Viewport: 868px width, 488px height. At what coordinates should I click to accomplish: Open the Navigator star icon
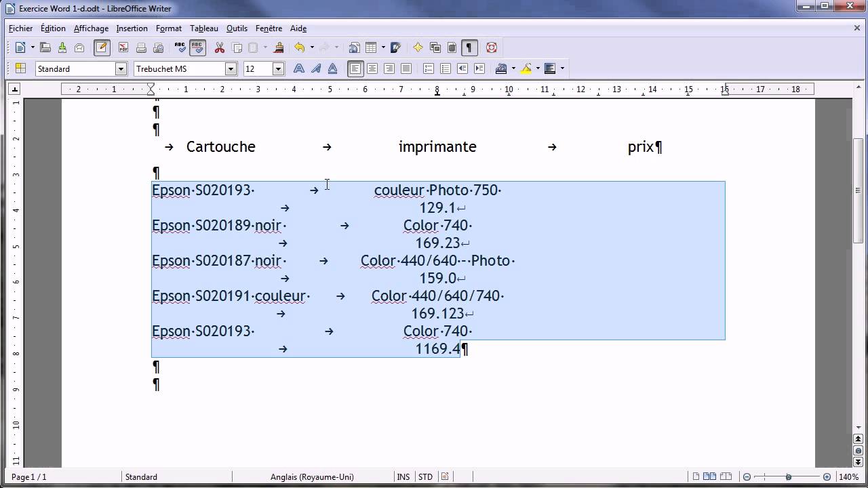(418, 47)
